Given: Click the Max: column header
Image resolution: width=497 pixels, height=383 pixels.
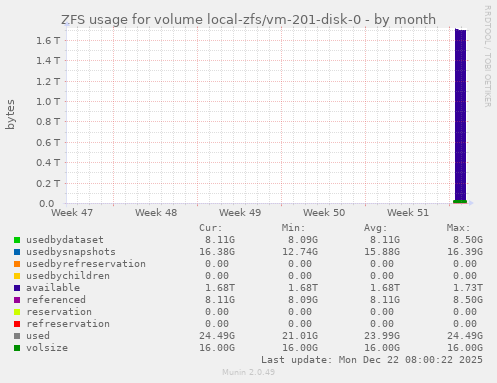Looking at the screenshot, I should point(458,228).
